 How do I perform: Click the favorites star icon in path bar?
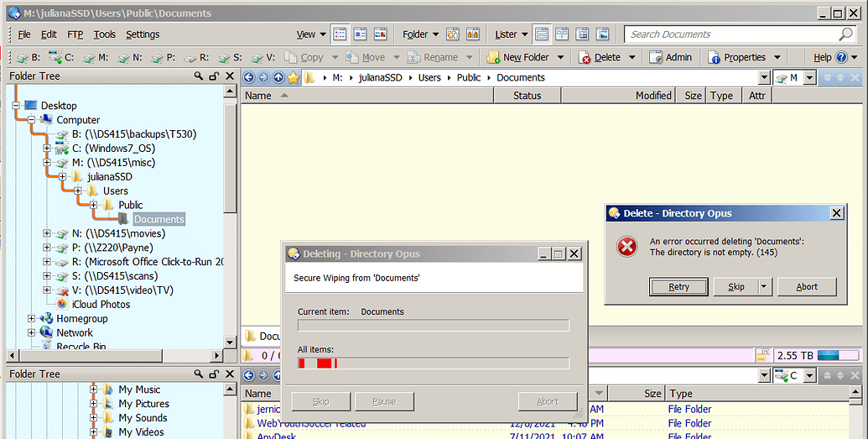click(x=293, y=77)
